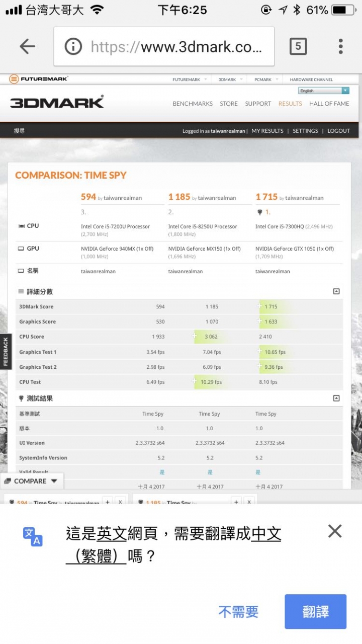Tap the 翻譯 translate button
Screen dimensions: 362x644
coord(316,611)
